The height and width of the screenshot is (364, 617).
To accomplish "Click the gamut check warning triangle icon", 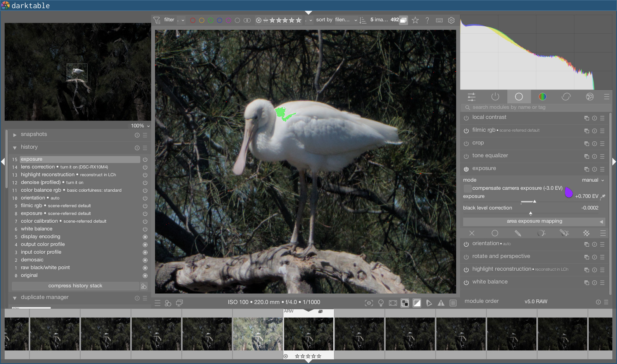I will coord(441,303).
